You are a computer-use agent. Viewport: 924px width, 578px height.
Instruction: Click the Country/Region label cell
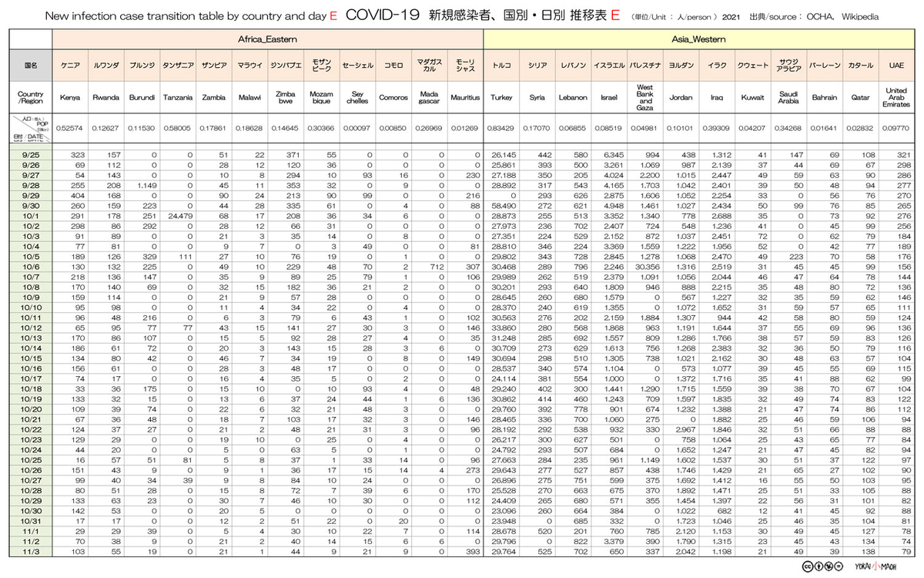point(31,98)
